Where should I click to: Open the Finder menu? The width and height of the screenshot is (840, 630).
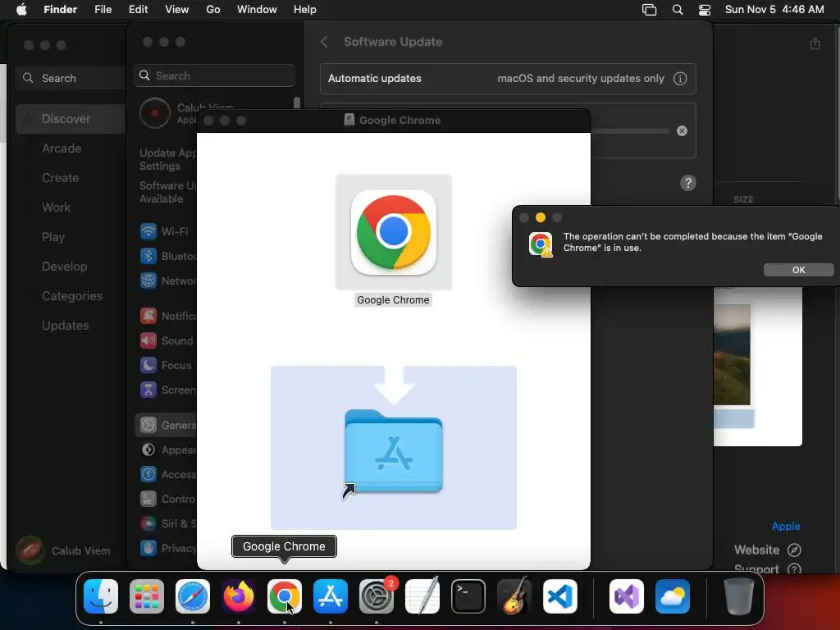[60, 10]
